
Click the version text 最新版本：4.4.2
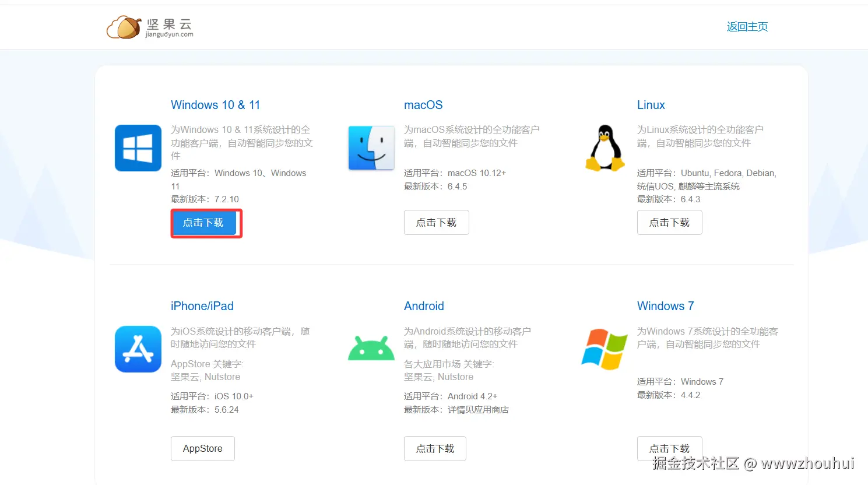click(669, 395)
